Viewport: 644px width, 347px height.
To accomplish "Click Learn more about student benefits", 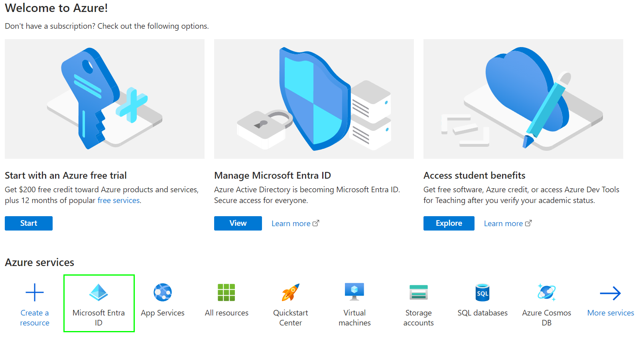I will click(x=504, y=223).
